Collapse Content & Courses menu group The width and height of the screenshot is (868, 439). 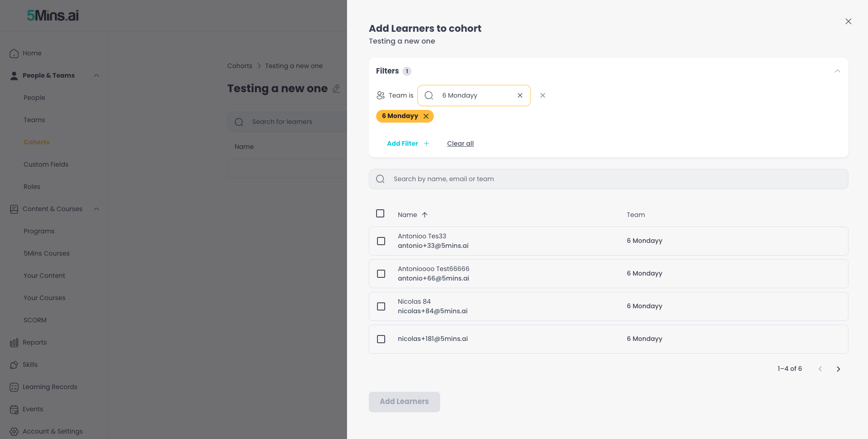(x=96, y=209)
